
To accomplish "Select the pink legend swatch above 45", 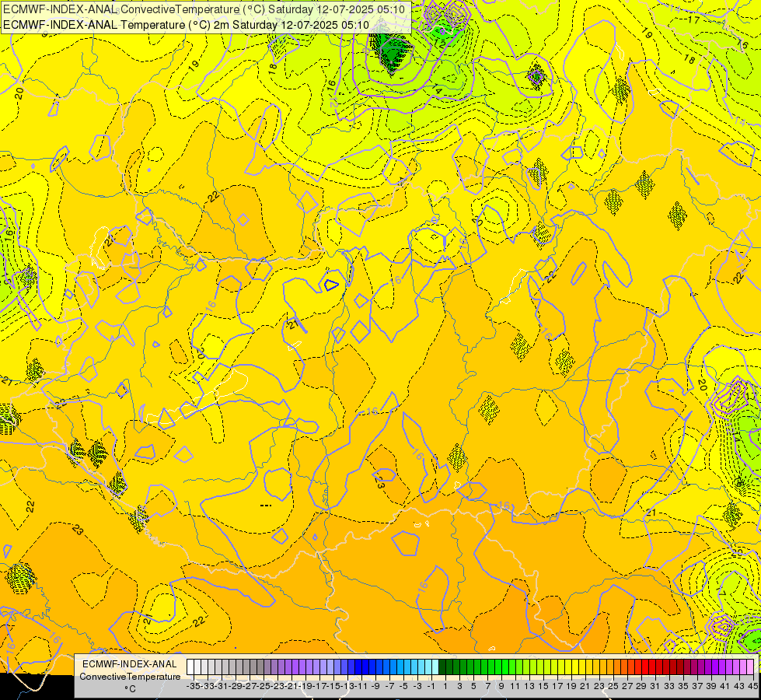I will (x=750, y=667).
